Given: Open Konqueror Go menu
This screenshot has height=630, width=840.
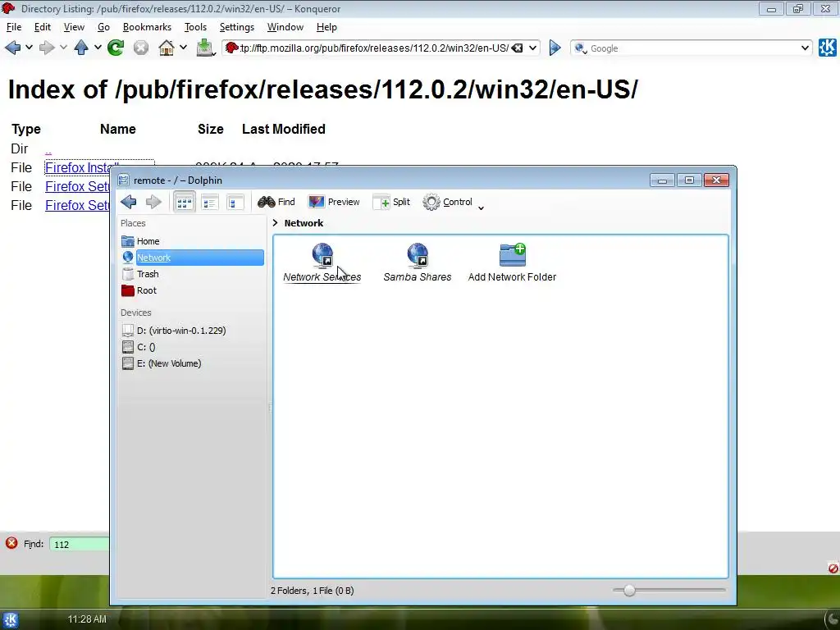Looking at the screenshot, I should point(103,27).
